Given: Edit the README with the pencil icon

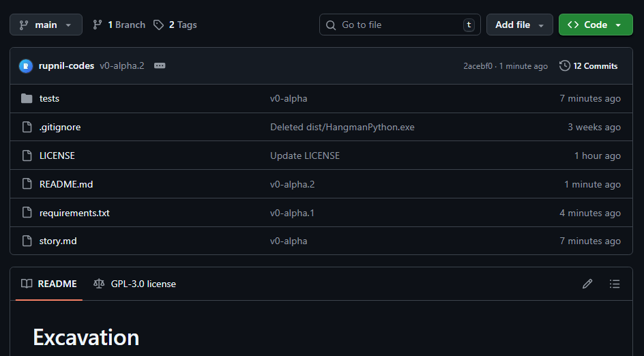Looking at the screenshot, I should pos(587,284).
